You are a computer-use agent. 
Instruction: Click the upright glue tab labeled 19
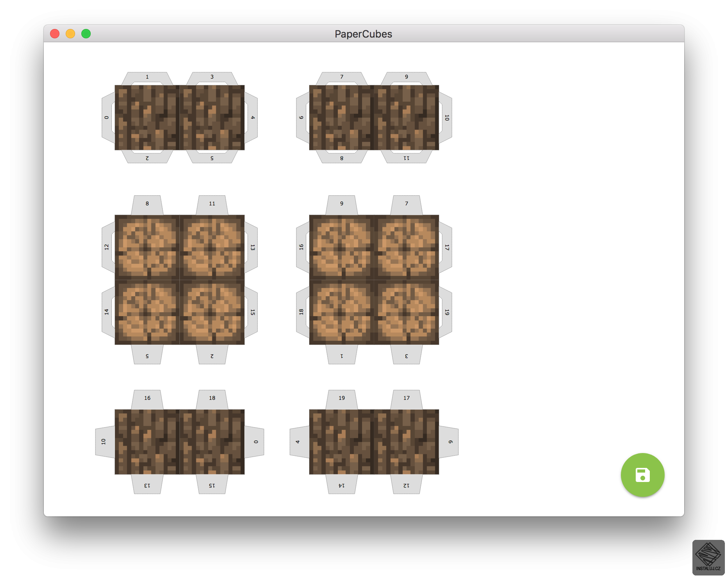pyautogui.click(x=342, y=399)
